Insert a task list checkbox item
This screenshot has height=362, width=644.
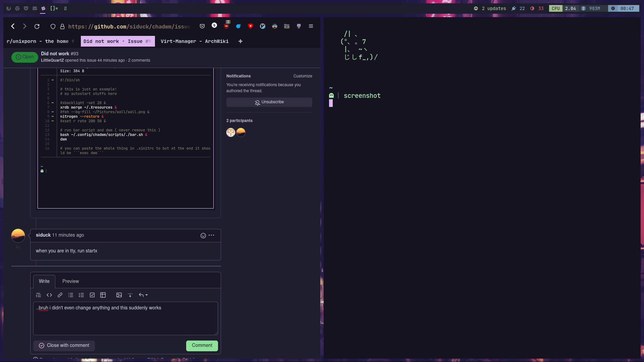point(92,295)
